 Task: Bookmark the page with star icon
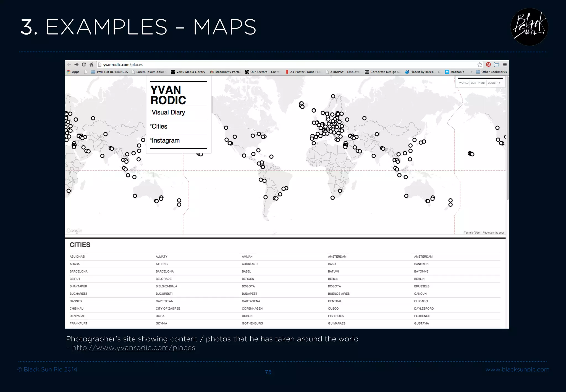(479, 65)
